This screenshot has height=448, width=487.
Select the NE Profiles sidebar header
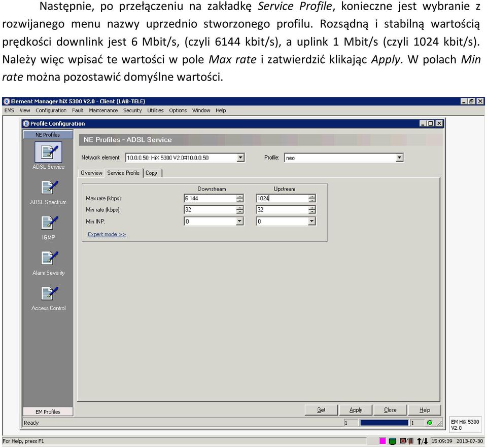click(48, 135)
